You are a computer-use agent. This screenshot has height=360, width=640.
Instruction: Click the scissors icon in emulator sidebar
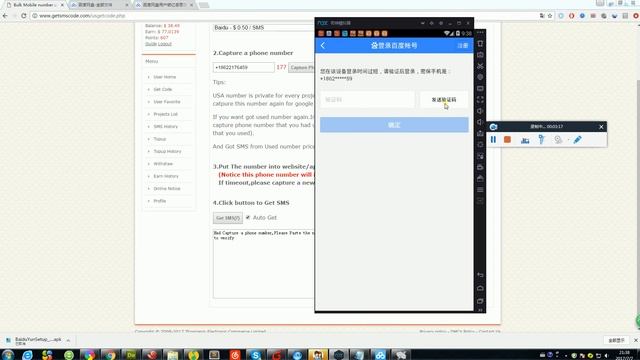480,66
